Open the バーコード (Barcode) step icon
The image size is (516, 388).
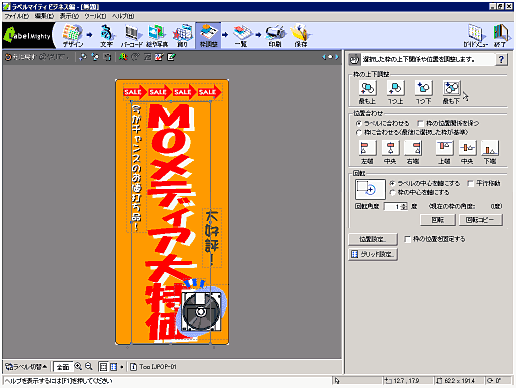click(x=132, y=36)
